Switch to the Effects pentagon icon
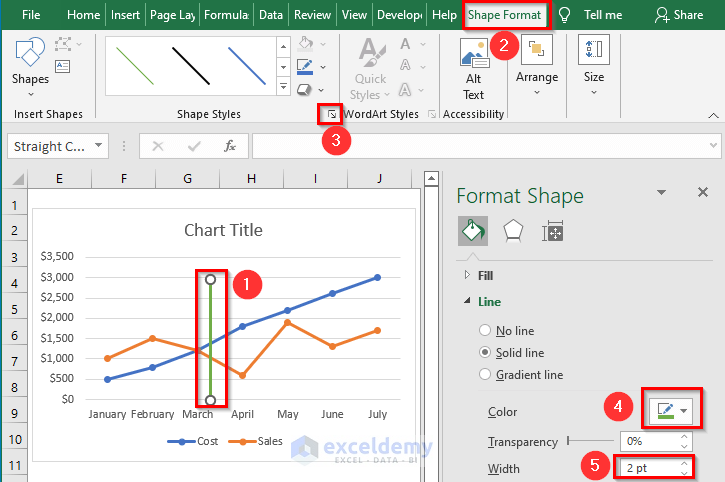 point(513,232)
